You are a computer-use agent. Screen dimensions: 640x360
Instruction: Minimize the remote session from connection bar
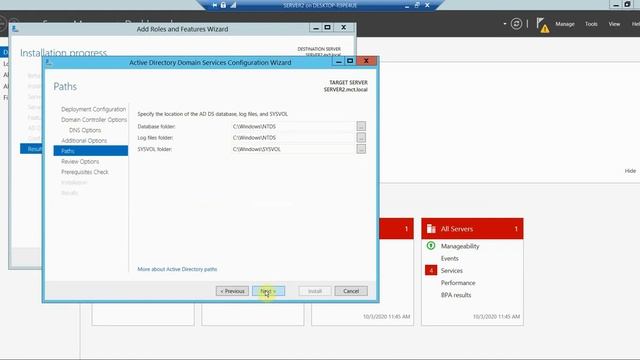tap(407, 5)
